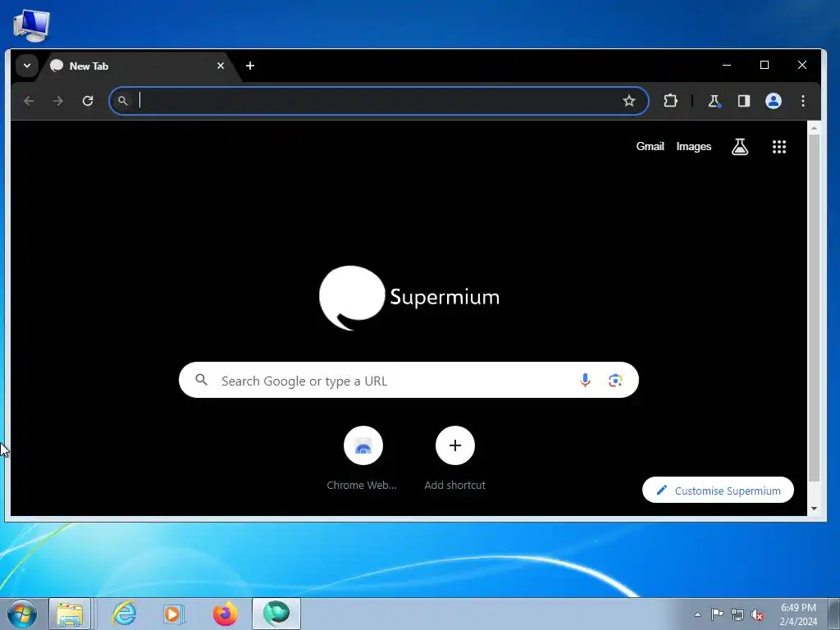Launch Firefox from taskbar

click(225, 614)
